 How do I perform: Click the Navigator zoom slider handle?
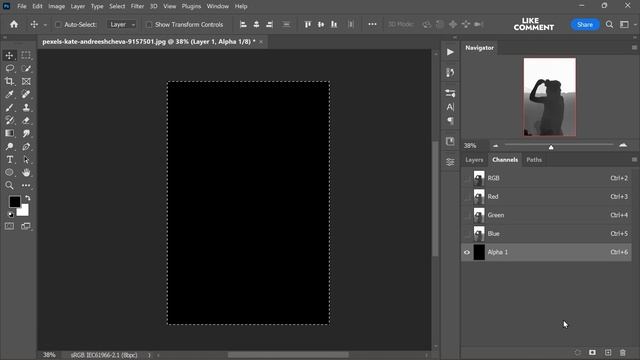[551, 147]
